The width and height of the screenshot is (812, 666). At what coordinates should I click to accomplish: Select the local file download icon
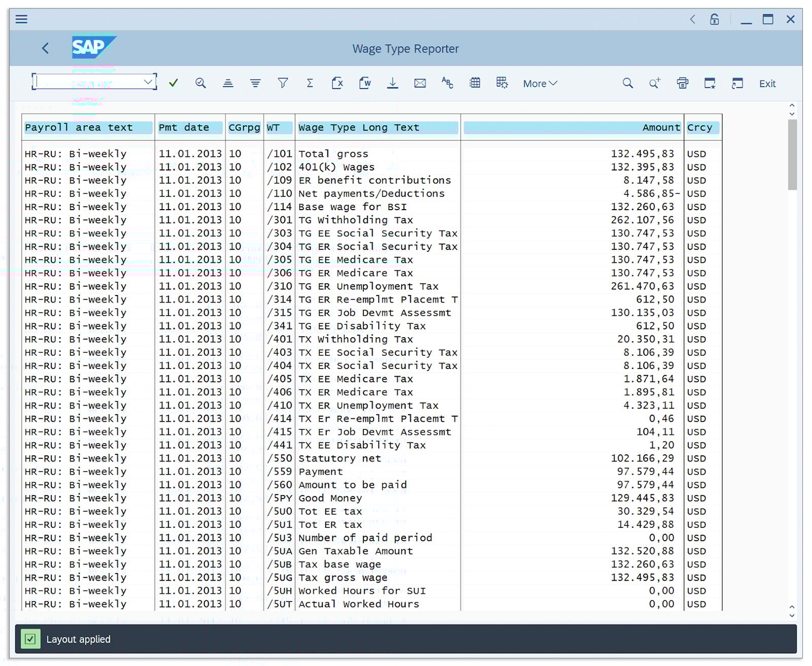click(392, 83)
